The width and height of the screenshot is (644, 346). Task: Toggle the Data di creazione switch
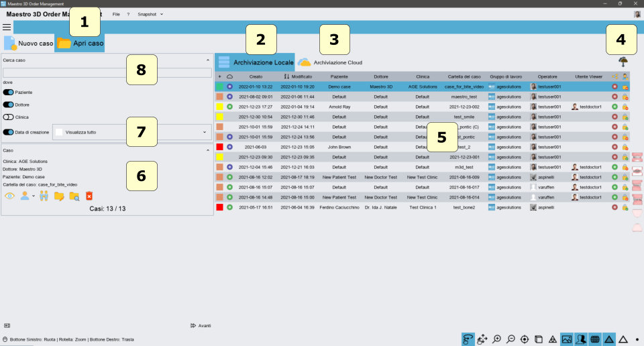(8, 132)
